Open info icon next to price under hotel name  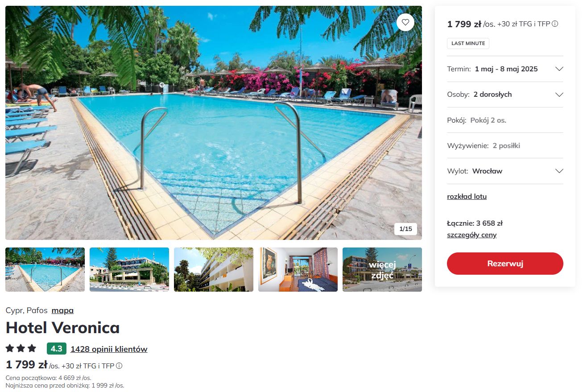119,366
